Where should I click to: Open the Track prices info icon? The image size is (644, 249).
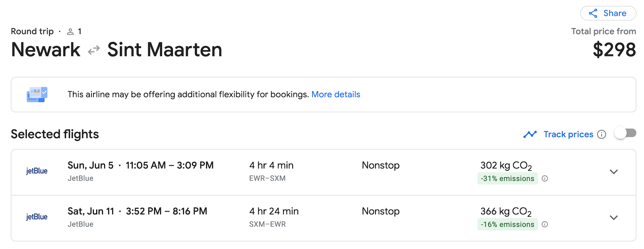tap(601, 135)
